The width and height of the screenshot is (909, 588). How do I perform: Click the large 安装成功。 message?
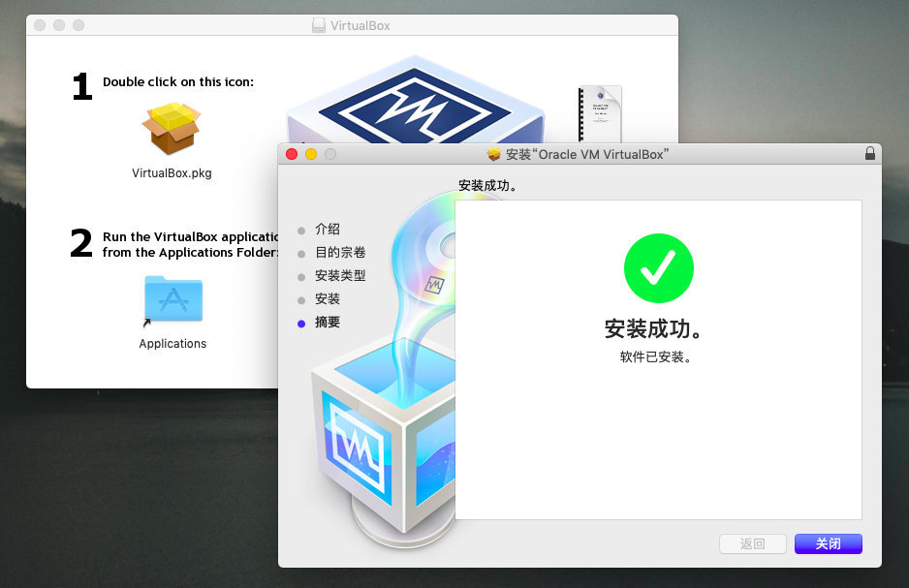click(653, 328)
